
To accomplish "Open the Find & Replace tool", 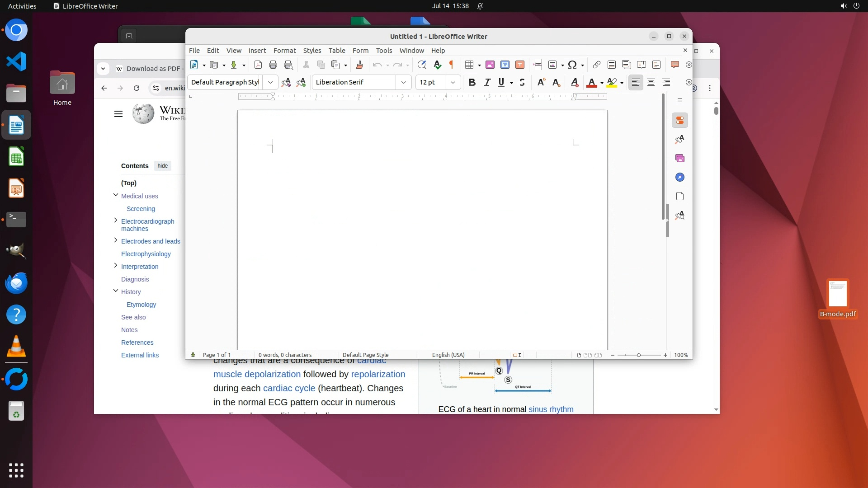I will point(422,65).
